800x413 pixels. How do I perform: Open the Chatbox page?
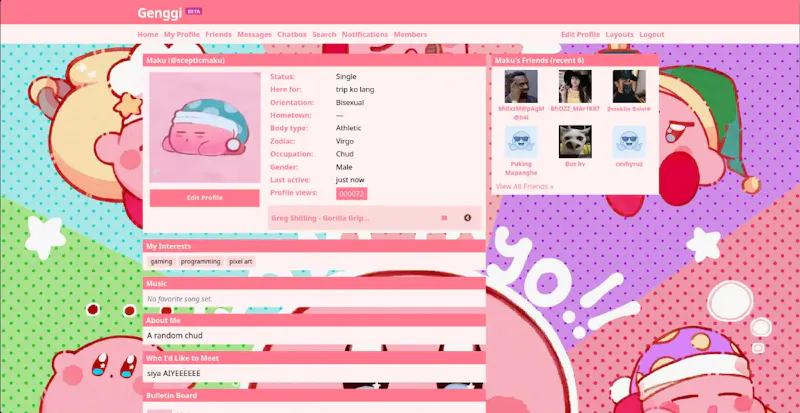pyautogui.click(x=292, y=35)
